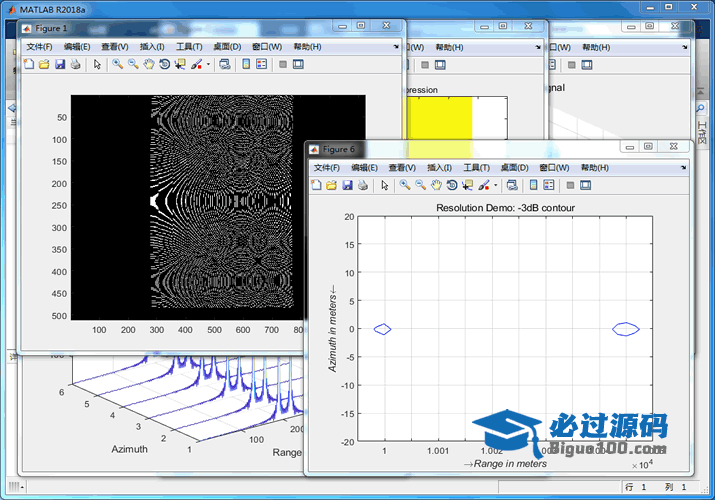Viewport: 715px width, 500px height.
Task: Click dock arrow in Figure 6 menu bar
Action: pos(684,168)
